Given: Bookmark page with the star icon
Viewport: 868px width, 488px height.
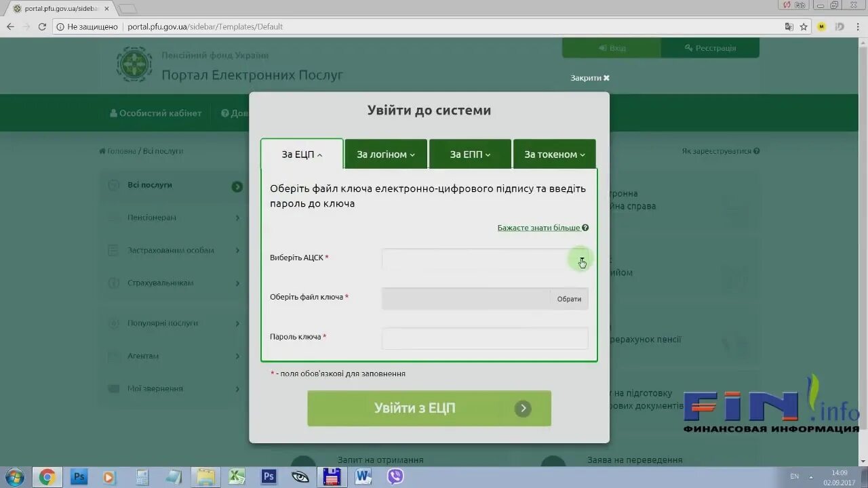Looking at the screenshot, I should coord(804,26).
